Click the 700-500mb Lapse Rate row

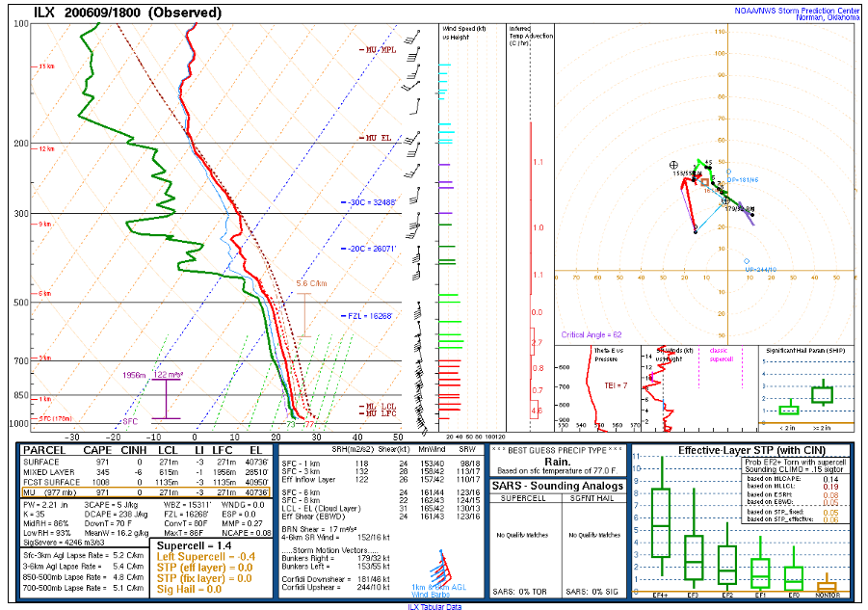[x=84, y=589]
